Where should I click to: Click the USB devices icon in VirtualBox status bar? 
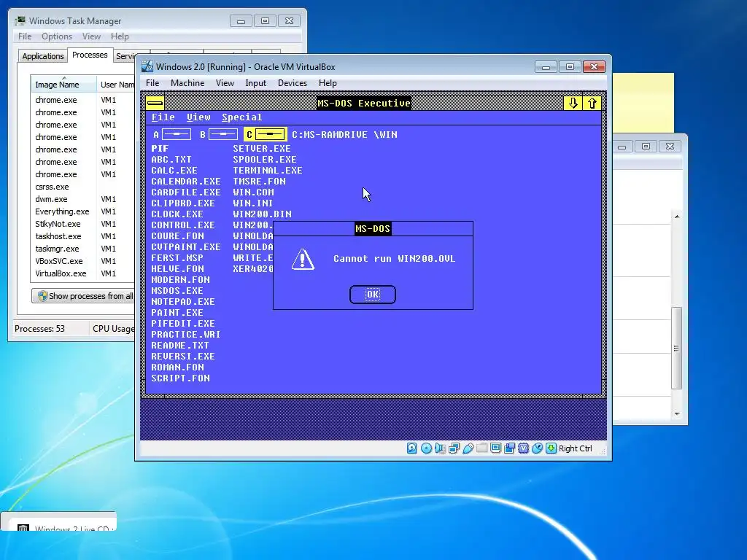(x=468, y=448)
